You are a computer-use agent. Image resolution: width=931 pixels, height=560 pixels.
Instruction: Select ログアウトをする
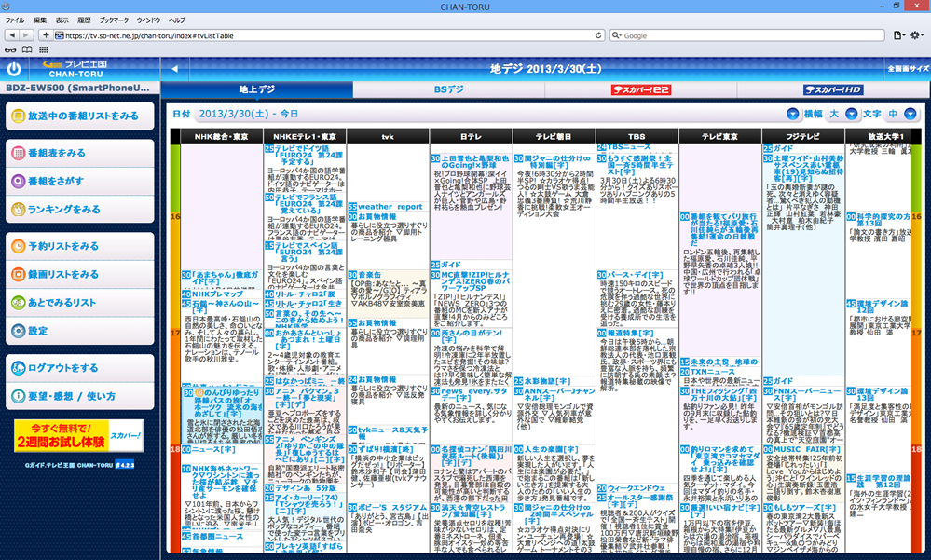click(79, 368)
